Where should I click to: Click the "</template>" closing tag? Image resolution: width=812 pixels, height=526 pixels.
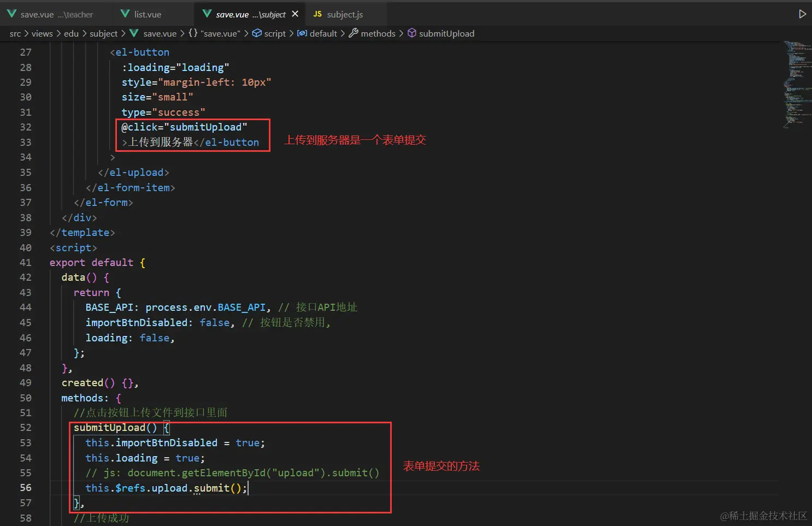coord(82,233)
